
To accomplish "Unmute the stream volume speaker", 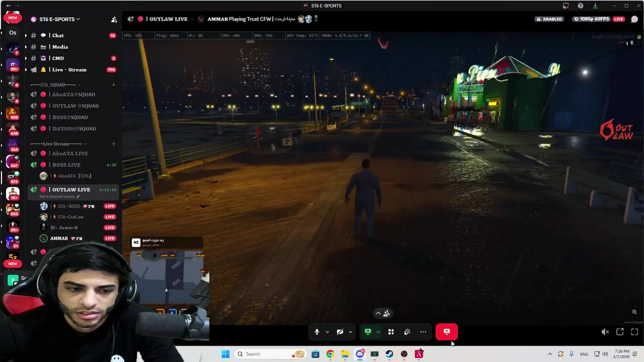I will click(x=605, y=332).
